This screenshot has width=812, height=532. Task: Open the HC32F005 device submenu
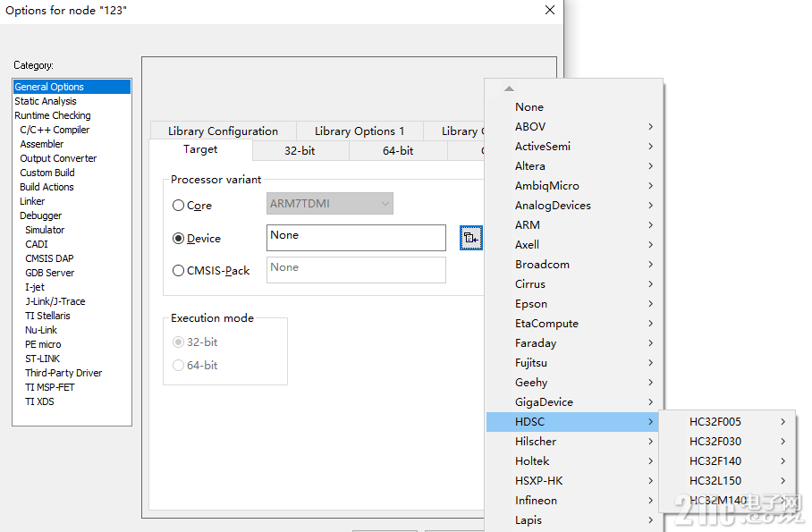[726, 422]
